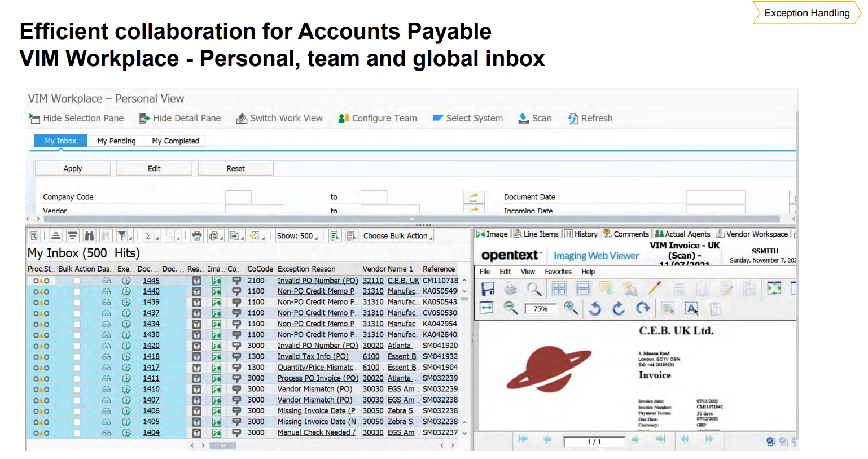Click Switch Work View
Screen dimensions: 868x459
280,119
